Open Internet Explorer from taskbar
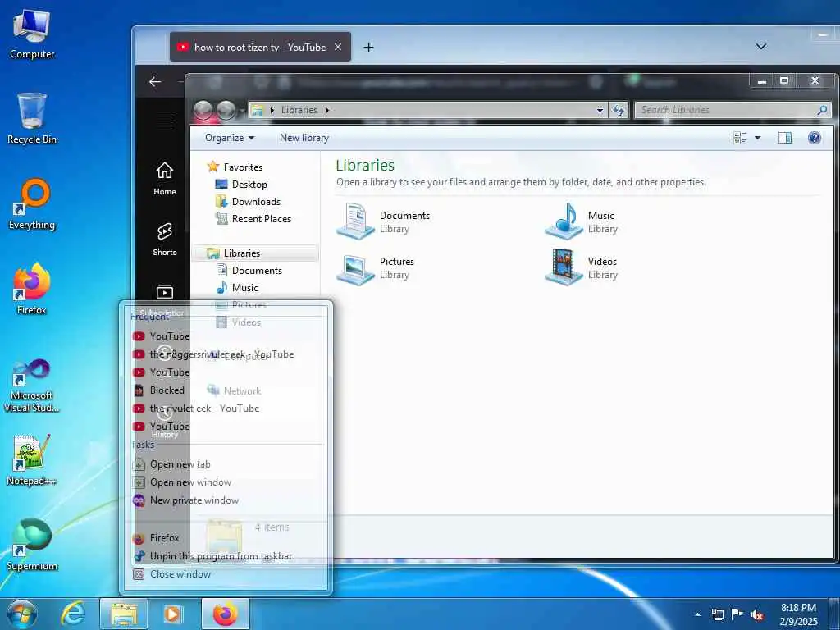This screenshot has width=840, height=630. tap(73, 614)
